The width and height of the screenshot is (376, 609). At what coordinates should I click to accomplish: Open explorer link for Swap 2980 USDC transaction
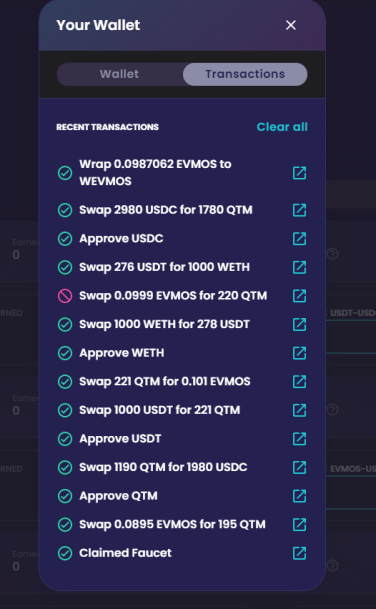299,210
